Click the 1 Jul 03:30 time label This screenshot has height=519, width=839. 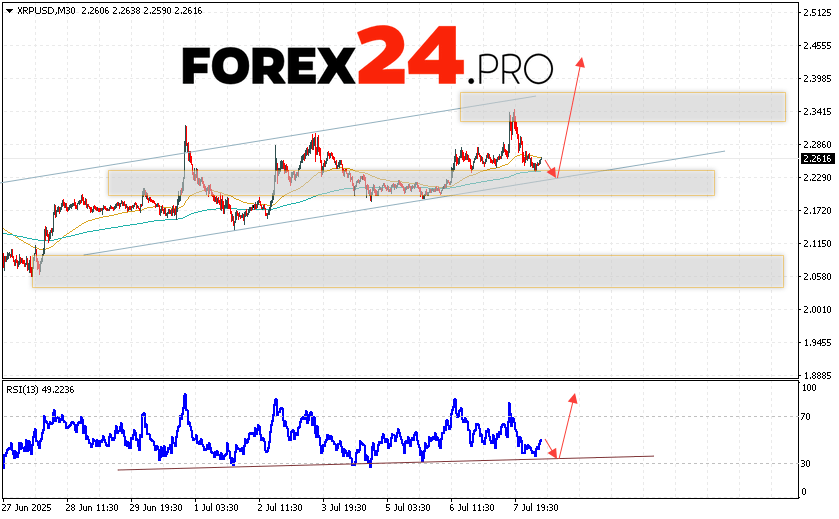point(214,508)
